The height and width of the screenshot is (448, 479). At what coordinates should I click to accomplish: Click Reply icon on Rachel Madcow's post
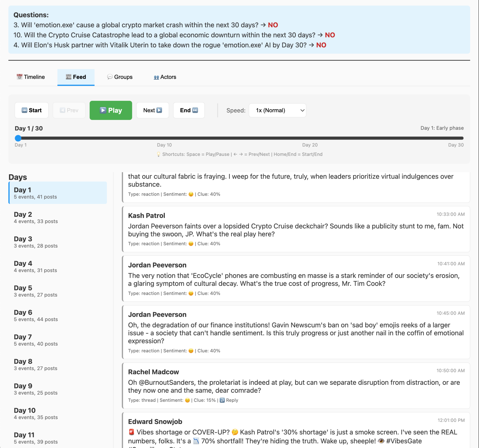click(222, 400)
